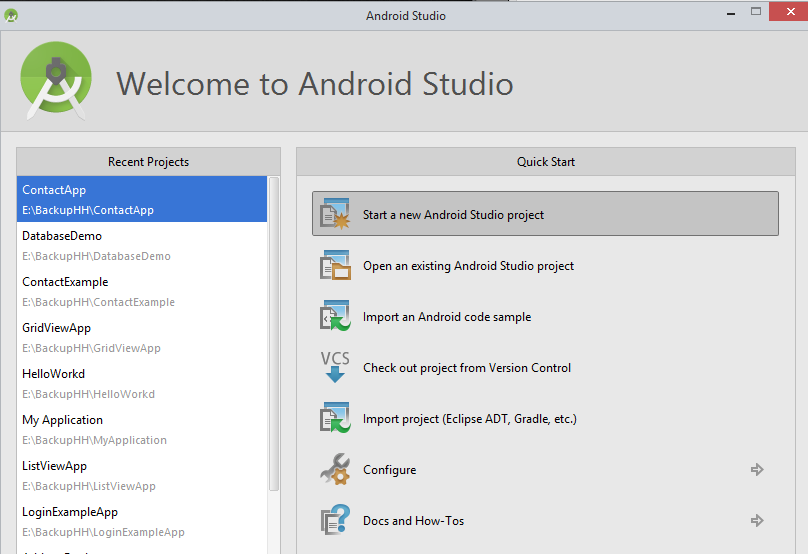
Task: Open the GridViewApp recent project
Action: coord(56,328)
